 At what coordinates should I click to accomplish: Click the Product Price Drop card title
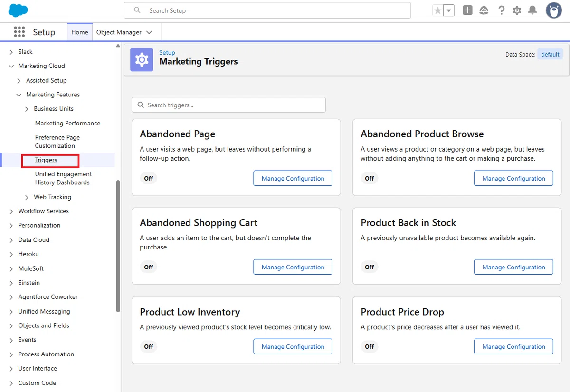coord(402,312)
